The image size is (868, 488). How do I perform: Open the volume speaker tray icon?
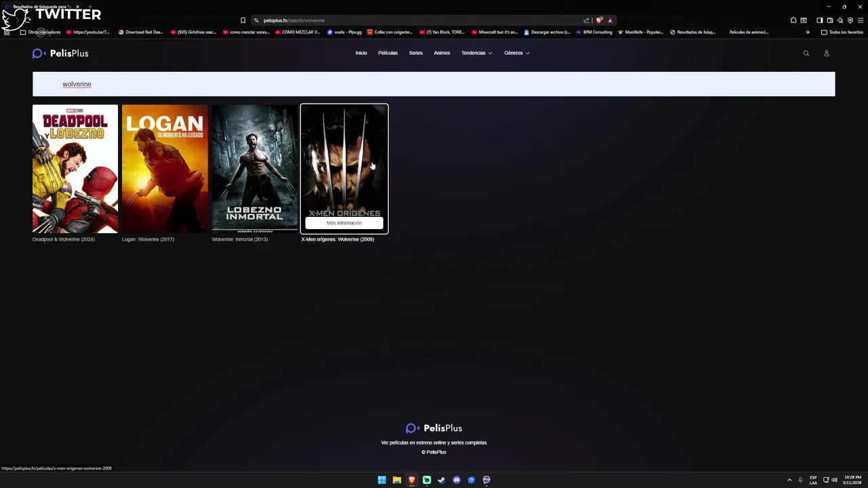(834, 480)
